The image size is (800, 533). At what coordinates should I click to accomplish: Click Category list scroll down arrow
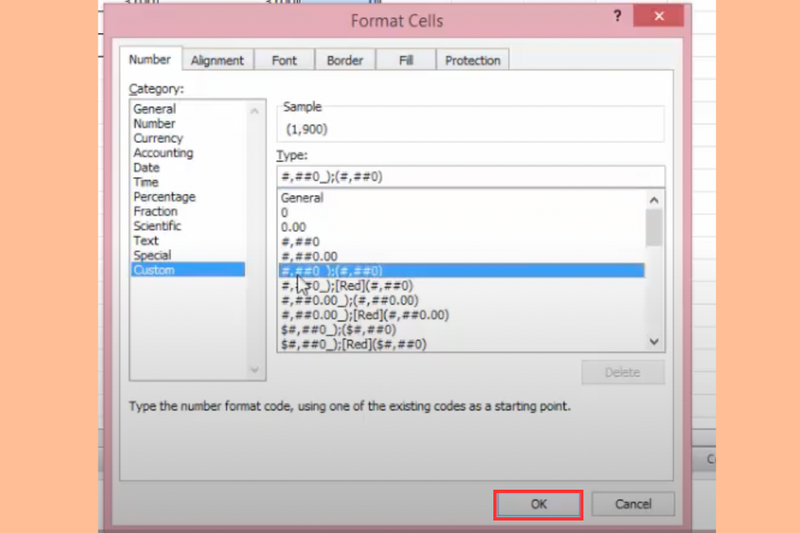coord(255,370)
